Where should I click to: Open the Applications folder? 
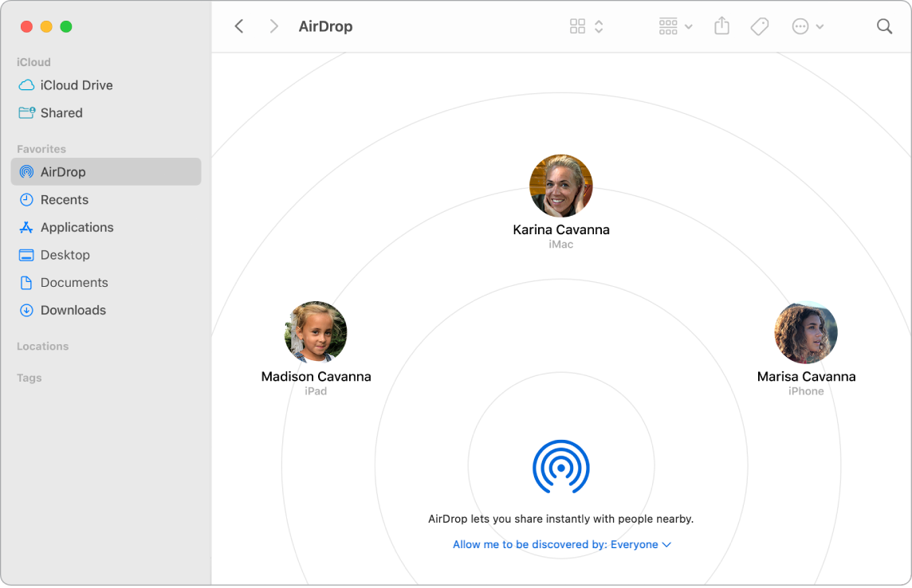[x=77, y=227]
